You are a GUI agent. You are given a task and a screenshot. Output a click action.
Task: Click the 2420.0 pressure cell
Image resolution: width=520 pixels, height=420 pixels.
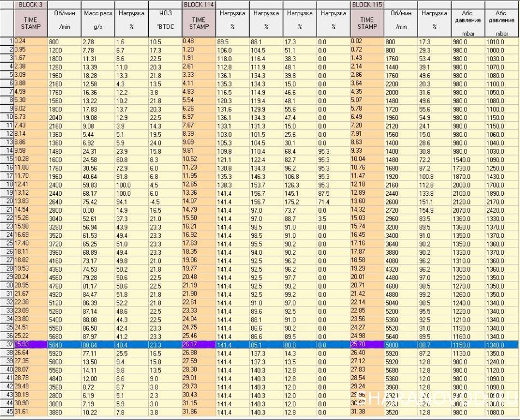(x=502, y=209)
